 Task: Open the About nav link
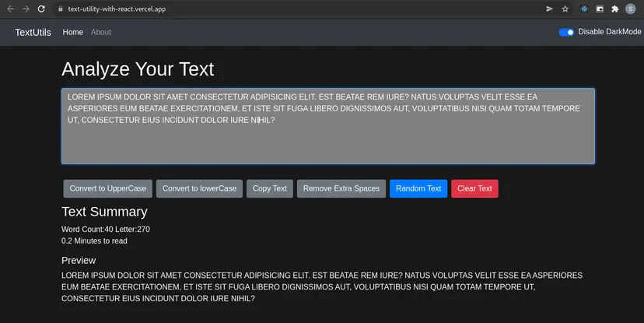[x=101, y=32]
